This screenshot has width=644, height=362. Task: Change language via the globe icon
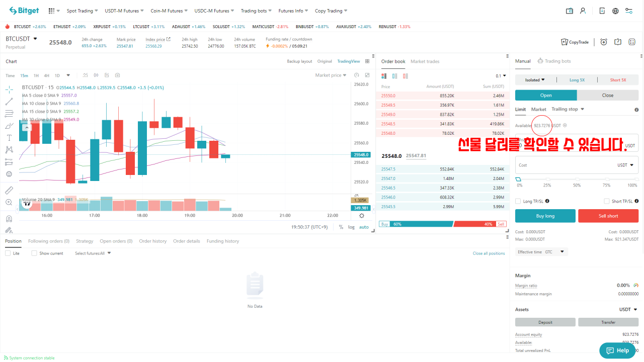tap(615, 11)
